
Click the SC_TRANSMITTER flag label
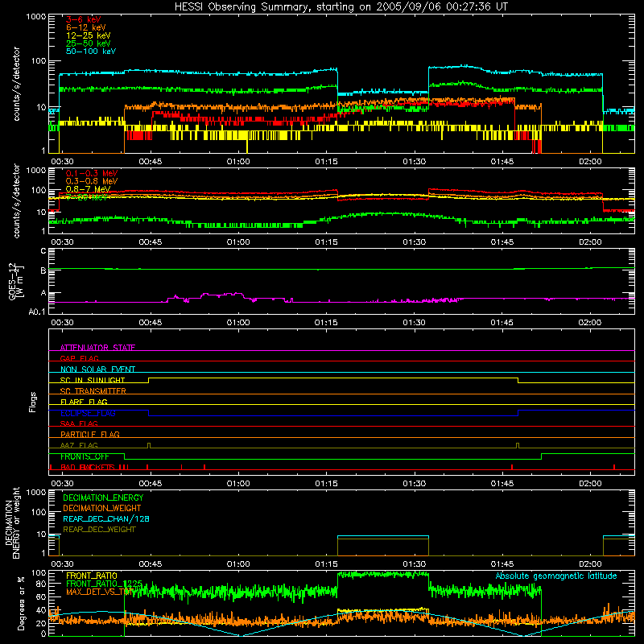93,391
